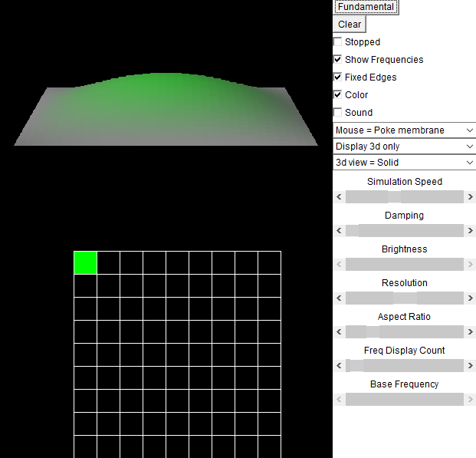Screen dimensions: 476x458
Task: Click the Brightness slider track
Action: pos(405,265)
